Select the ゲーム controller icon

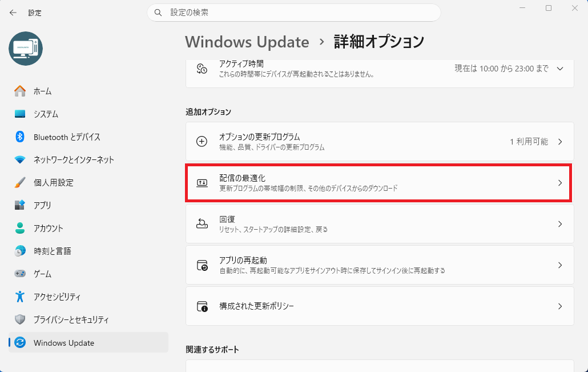click(20, 274)
